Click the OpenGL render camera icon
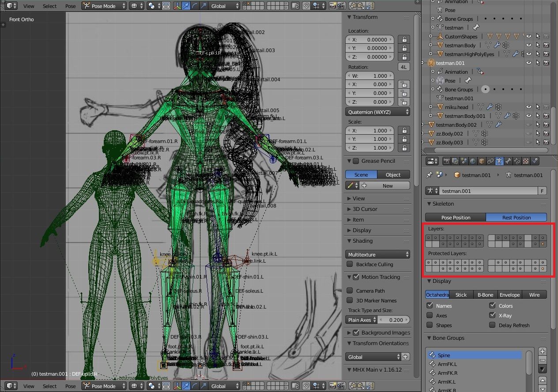 click(334, 6)
